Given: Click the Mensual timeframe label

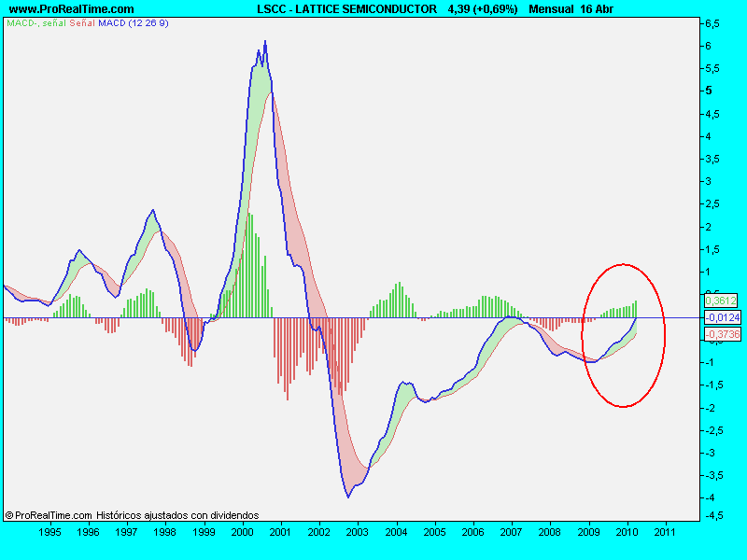Looking at the screenshot, I should coord(551,9).
